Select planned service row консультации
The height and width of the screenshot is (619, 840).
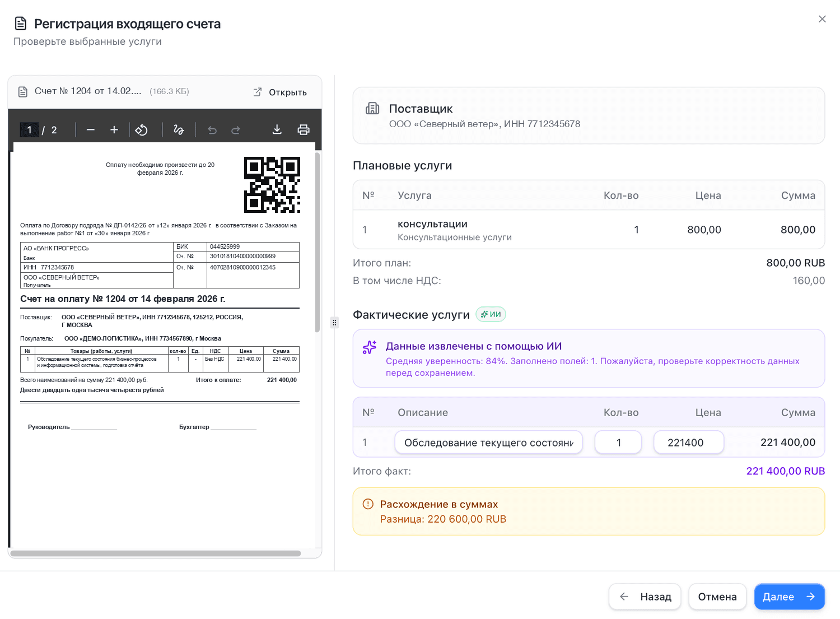pos(589,230)
